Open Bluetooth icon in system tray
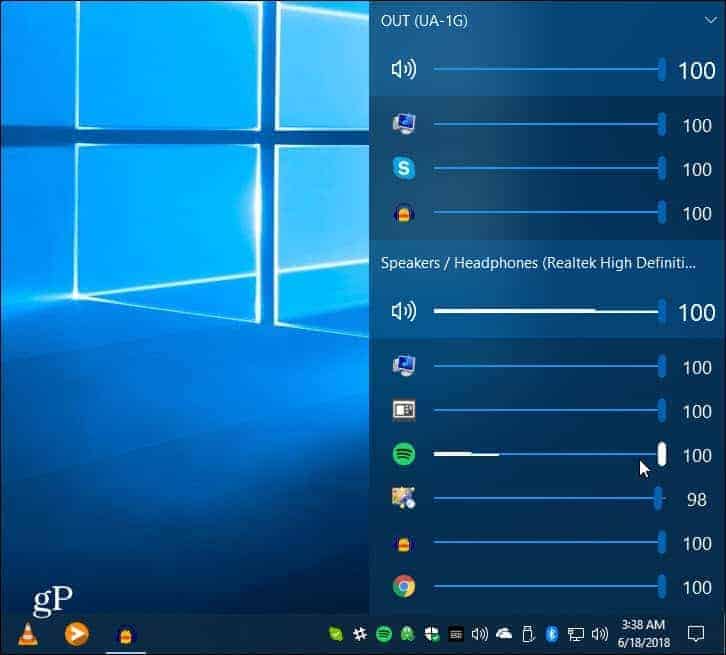This screenshot has height=655, width=726. (551, 633)
